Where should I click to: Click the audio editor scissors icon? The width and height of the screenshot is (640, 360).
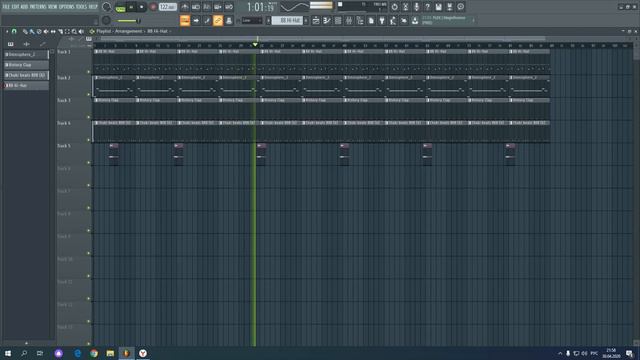coord(405,7)
